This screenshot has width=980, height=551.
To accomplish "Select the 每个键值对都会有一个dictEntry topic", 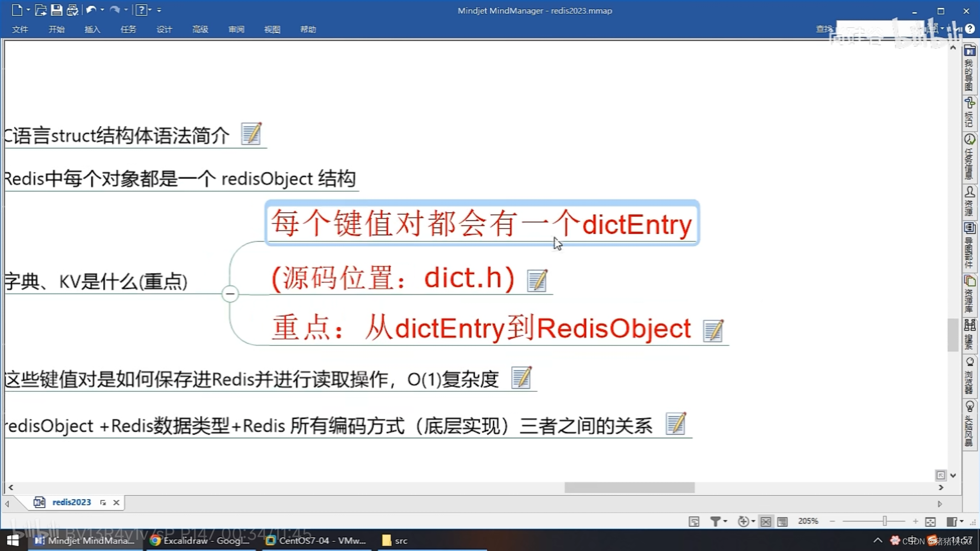I will 482,223.
